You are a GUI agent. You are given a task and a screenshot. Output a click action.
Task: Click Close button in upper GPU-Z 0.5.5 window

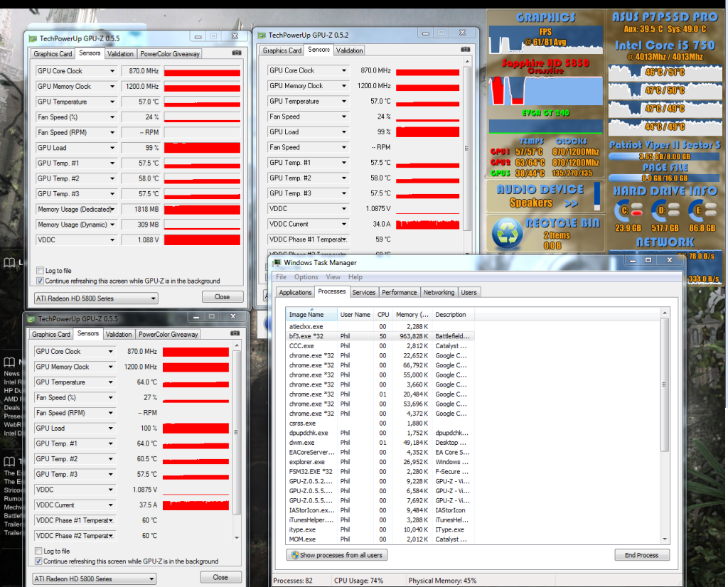(223, 297)
